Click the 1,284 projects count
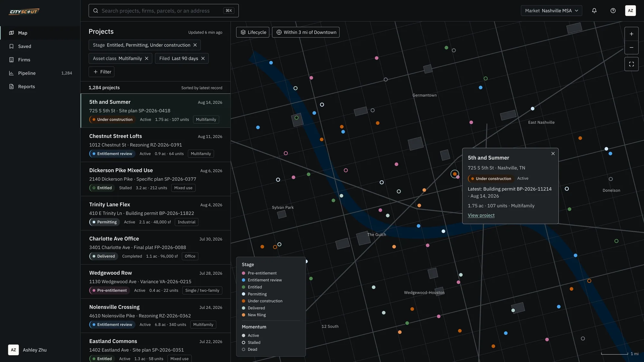Image resolution: width=644 pixels, height=362 pixels. [104, 88]
